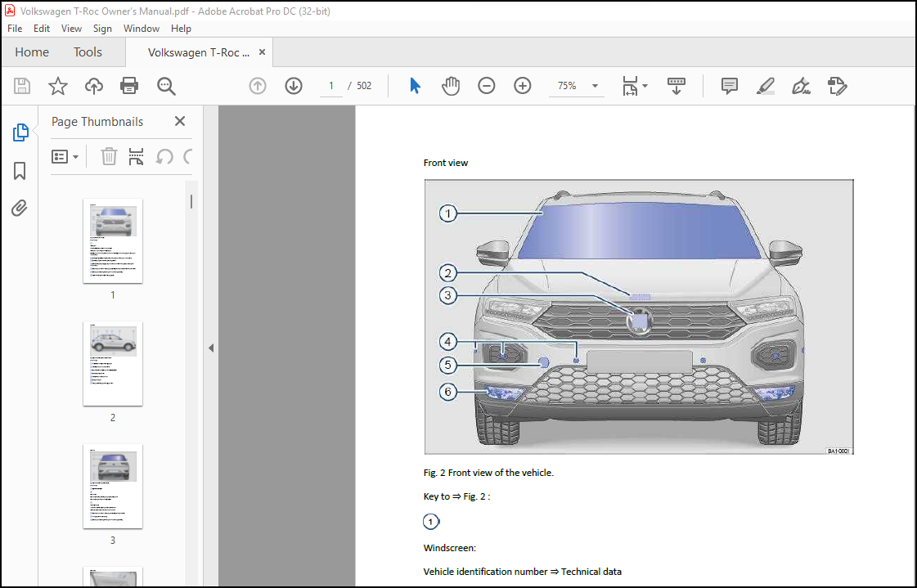This screenshot has height=588, width=917.
Task: Open the zoom level 75% dropdown
Action: (595, 86)
